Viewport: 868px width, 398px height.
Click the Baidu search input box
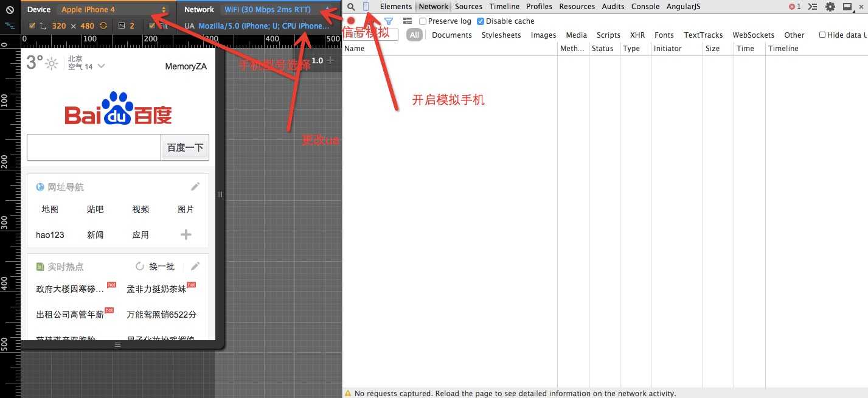point(94,147)
